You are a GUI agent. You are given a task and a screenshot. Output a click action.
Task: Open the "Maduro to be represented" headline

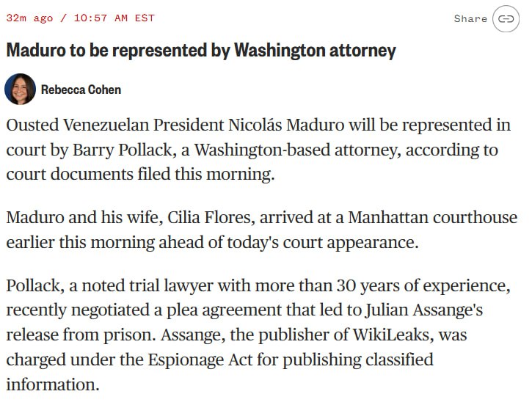(201, 51)
